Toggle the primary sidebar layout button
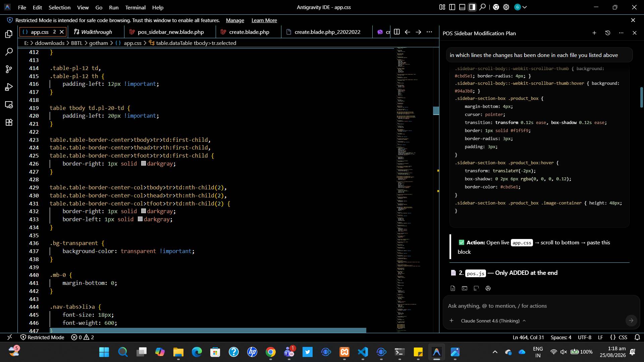 point(452,7)
